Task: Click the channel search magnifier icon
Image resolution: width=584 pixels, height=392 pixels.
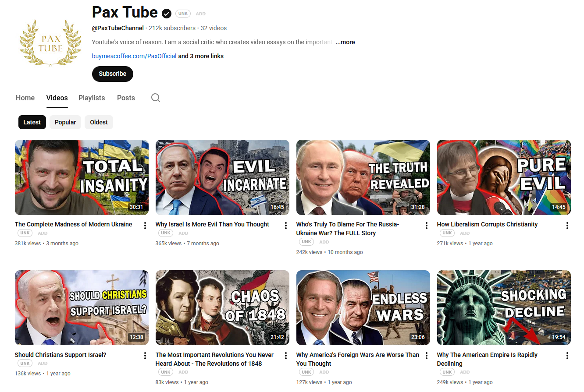Action: (156, 98)
